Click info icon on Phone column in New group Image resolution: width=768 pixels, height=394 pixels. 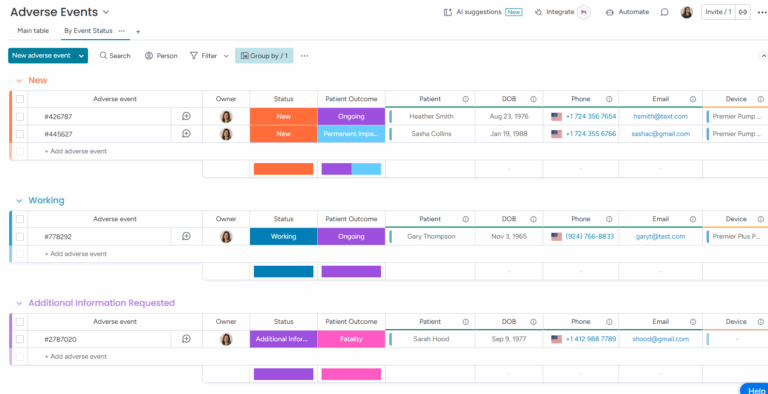click(609, 99)
